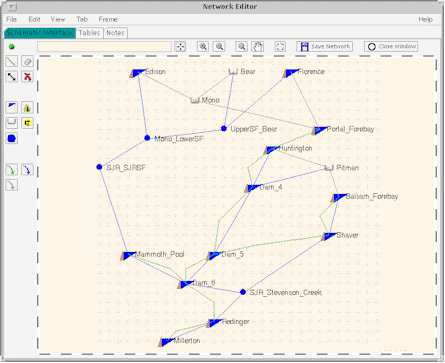The image size is (445, 363).
Task: Click the first zoom magnifier icon
Action: pyautogui.click(x=203, y=47)
